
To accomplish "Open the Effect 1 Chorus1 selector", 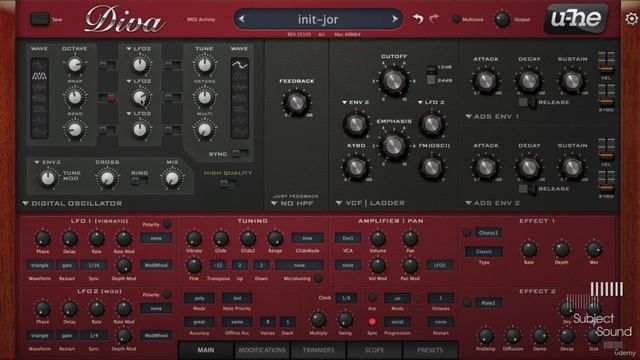I will 488,233.
